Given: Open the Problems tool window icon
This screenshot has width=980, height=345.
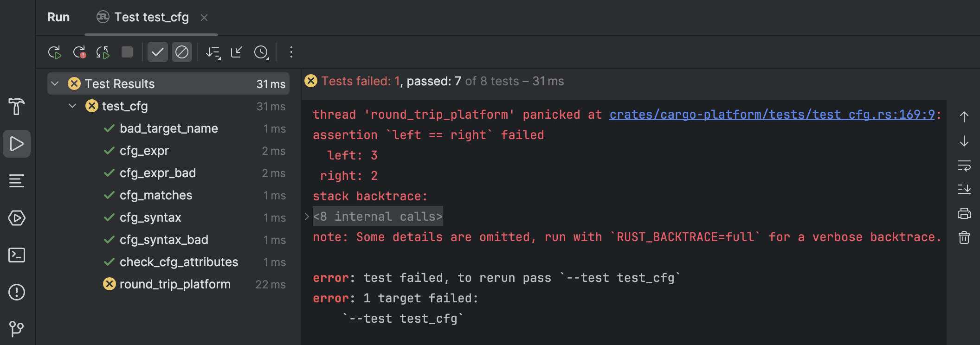Looking at the screenshot, I should point(17,292).
